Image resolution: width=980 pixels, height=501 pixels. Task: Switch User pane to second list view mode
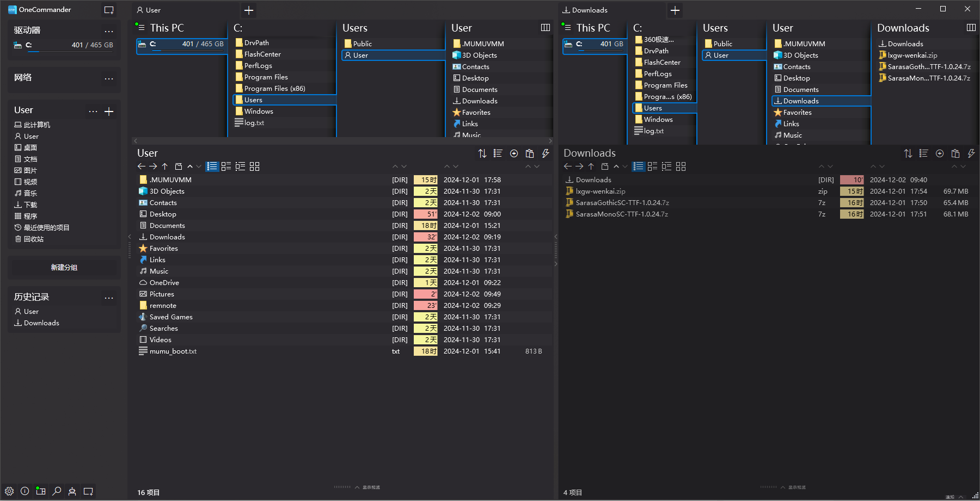pos(226,166)
